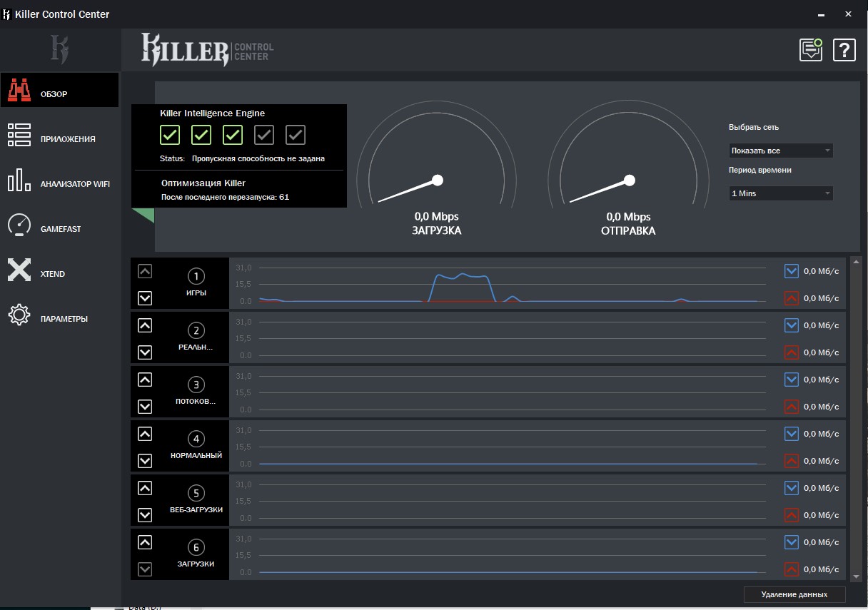Click the Удаление данных button
Viewport: 868px width, 610px height.
pyautogui.click(x=794, y=594)
